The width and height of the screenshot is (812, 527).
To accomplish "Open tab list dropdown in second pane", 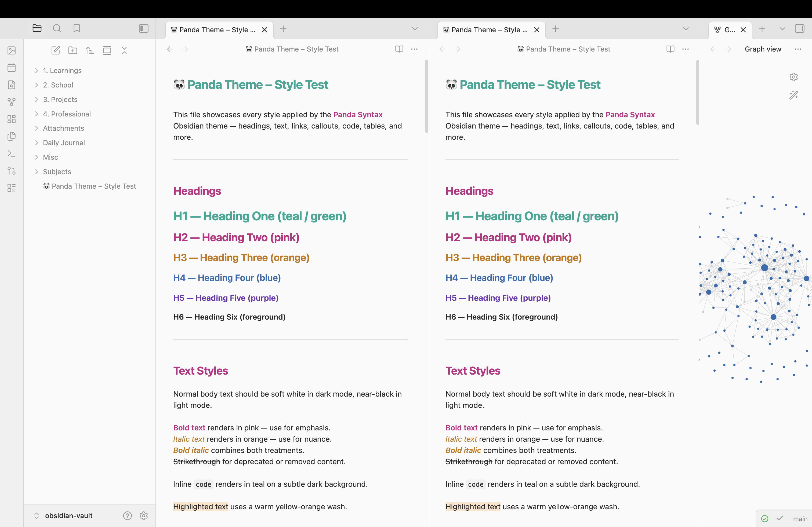I will tap(686, 29).
